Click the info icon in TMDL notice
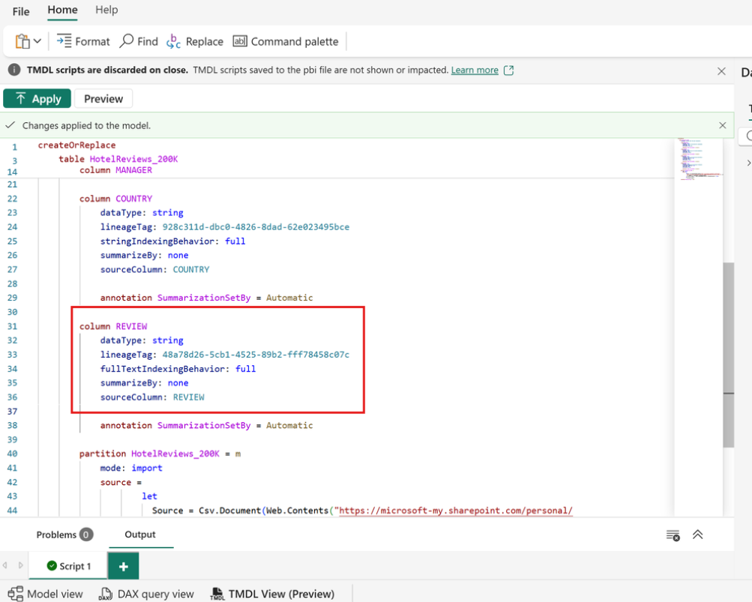Image resolution: width=752 pixels, height=602 pixels. coord(14,70)
